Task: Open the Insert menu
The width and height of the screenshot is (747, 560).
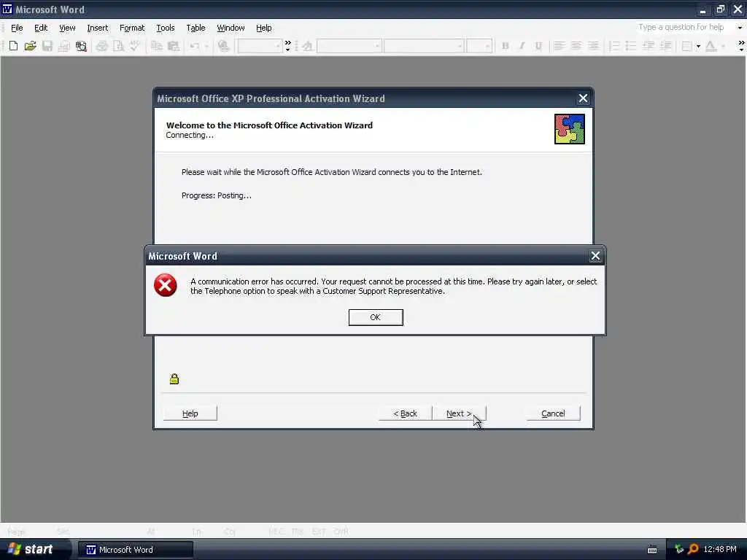Action: (x=97, y=28)
